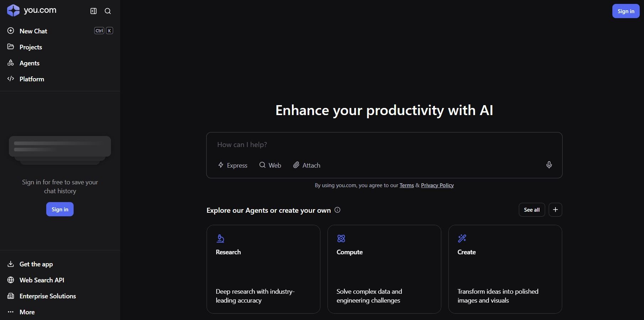Click the microphone voice input icon
644x320 pixels.
point(549,165)
